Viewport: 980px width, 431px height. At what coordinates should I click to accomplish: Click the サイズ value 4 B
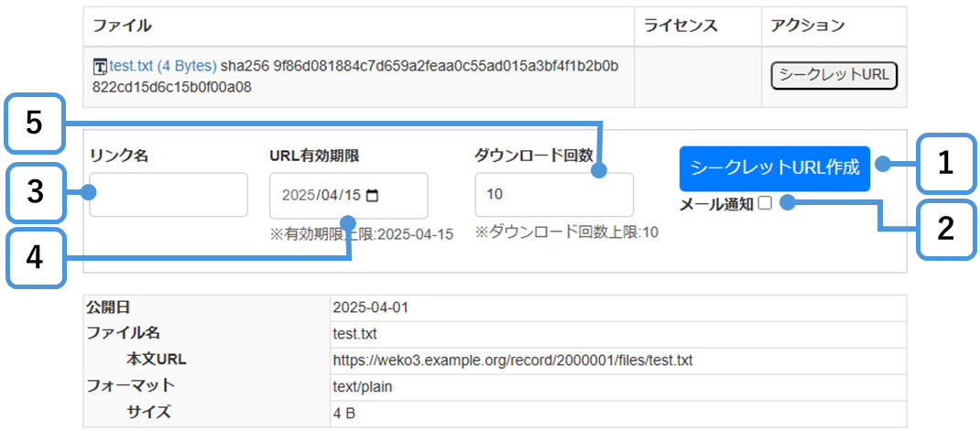[x=344, y=413]
